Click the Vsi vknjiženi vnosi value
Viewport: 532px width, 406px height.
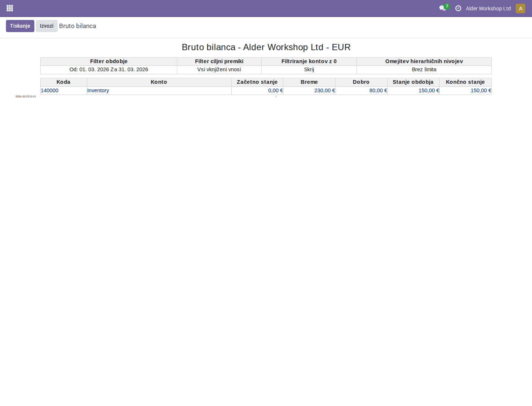tap(219, 69)
